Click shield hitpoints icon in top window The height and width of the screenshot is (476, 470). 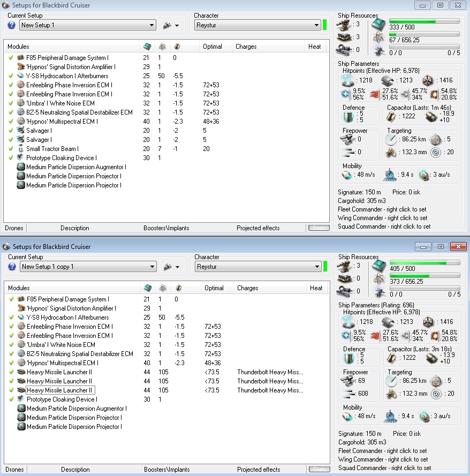[x=347, y=80]
